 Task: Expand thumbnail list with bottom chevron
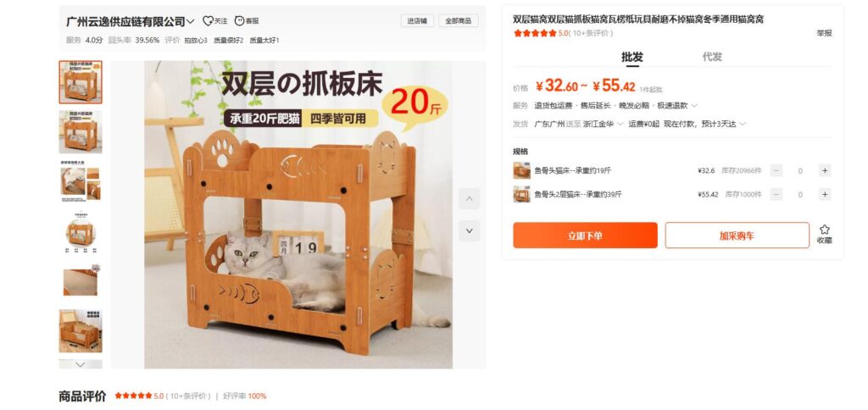pos(81,364)
